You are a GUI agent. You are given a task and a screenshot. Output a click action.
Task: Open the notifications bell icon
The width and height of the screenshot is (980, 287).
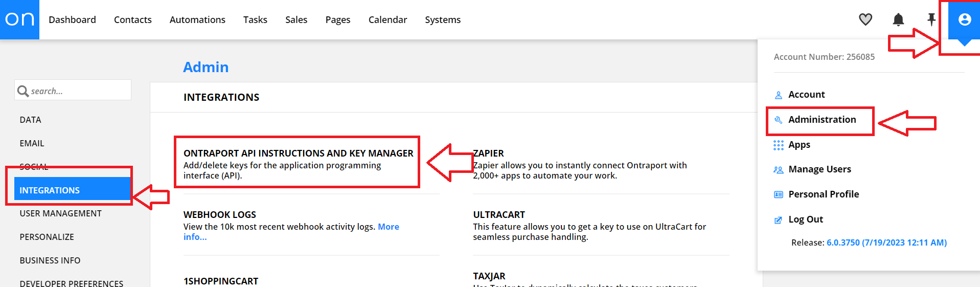pyautogui.click(x=898, y=19)
